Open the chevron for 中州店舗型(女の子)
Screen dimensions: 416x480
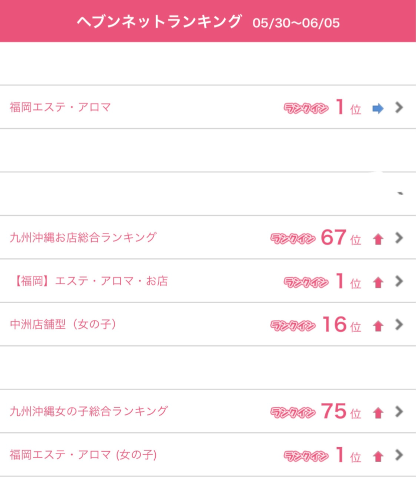click(399, 324)
